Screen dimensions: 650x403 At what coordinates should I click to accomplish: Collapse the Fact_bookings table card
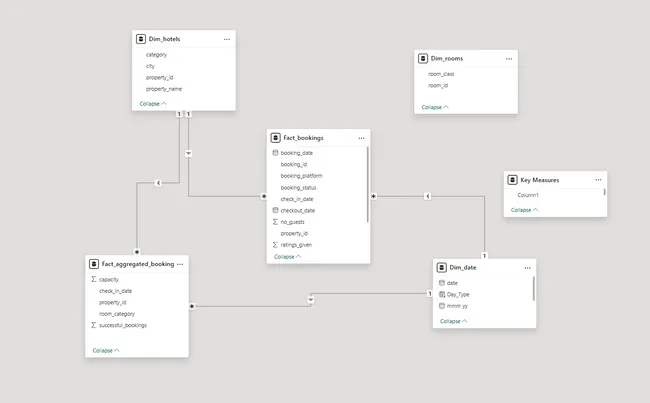[x=288, y=256]
